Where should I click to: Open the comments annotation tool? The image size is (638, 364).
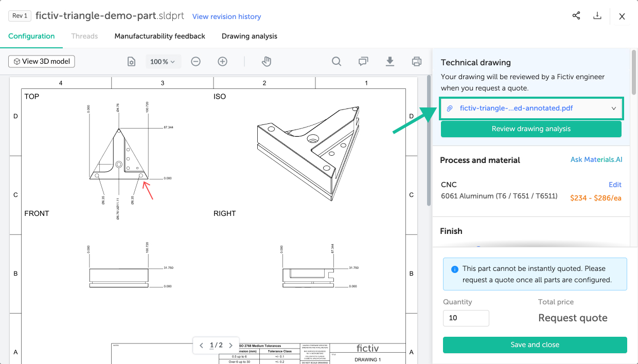[x=363, y=62]
